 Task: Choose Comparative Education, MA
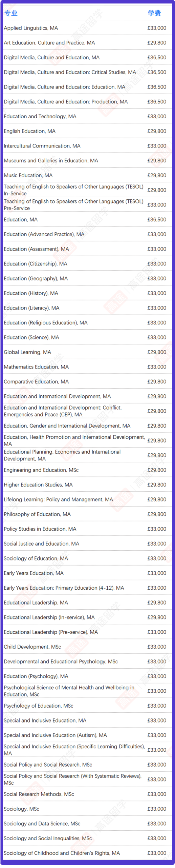88,381
